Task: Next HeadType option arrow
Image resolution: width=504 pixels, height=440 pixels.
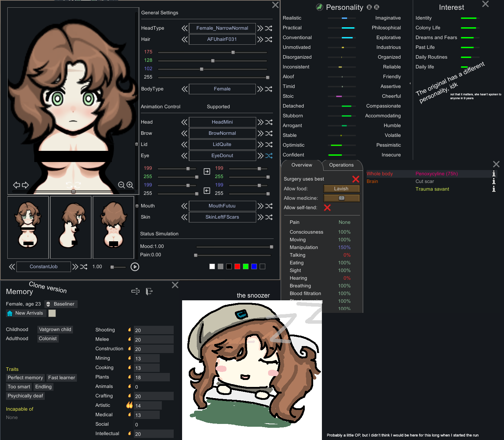Action: tap(260, 28)
